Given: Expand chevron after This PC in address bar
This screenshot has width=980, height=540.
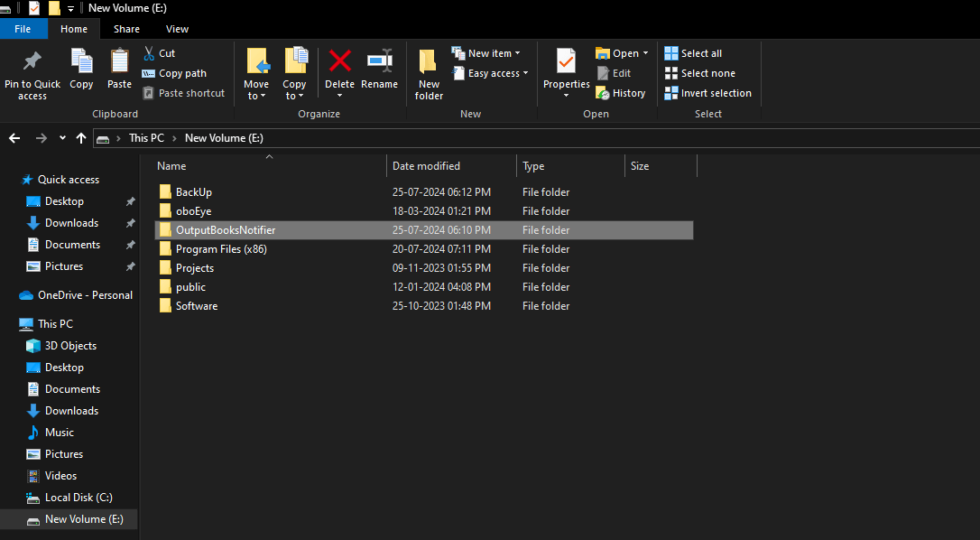Looking at the screenshot, I should 174,138.
